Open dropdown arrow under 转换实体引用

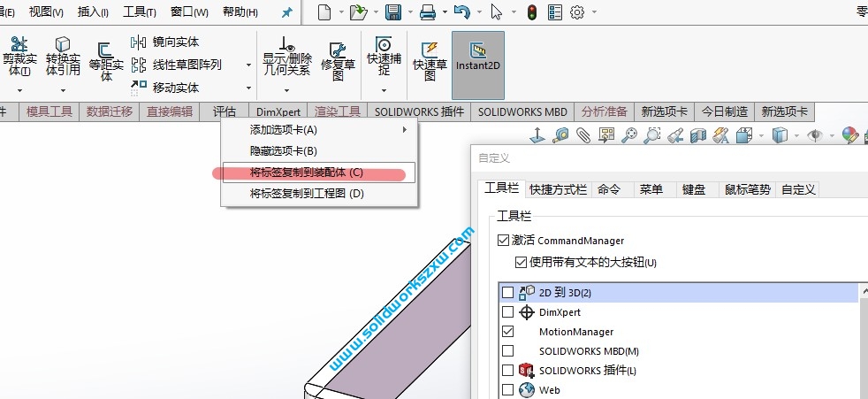[x=63, y=90]
